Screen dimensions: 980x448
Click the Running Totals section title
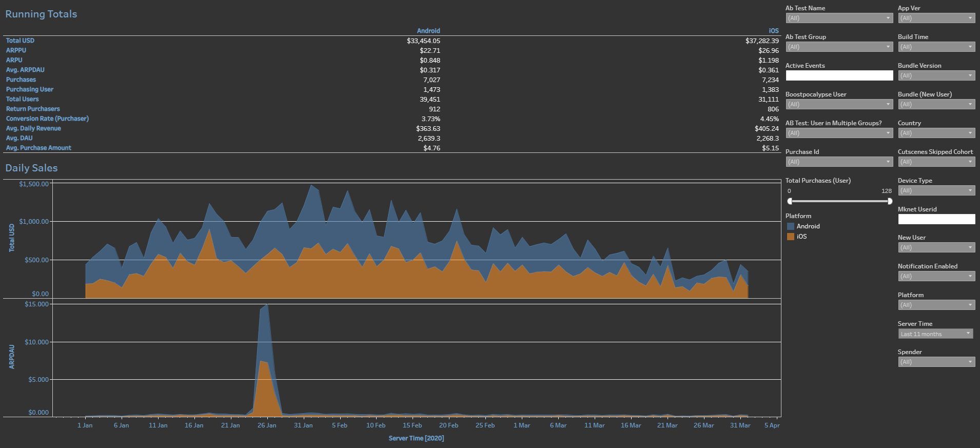point(41,14)
